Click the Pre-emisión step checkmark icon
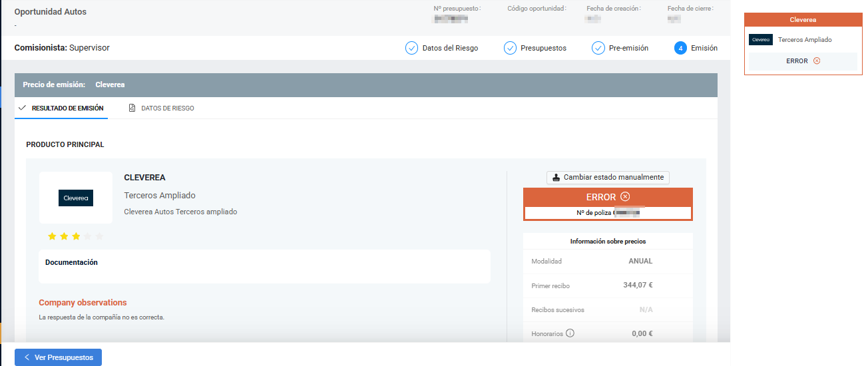This screenshot has width=868, height=366. pos(598,48)
